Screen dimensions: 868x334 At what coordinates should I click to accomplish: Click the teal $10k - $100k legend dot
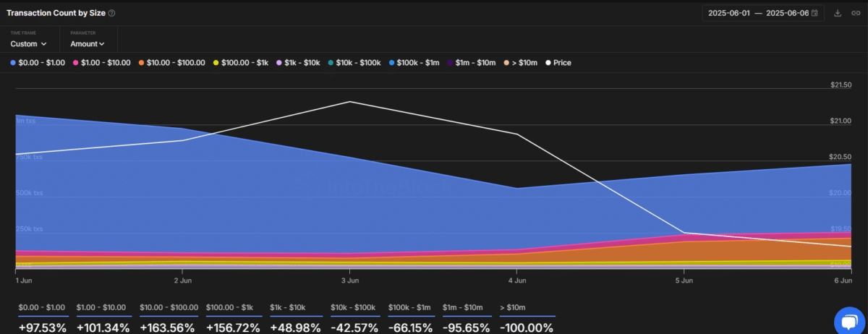pos(331,63)
